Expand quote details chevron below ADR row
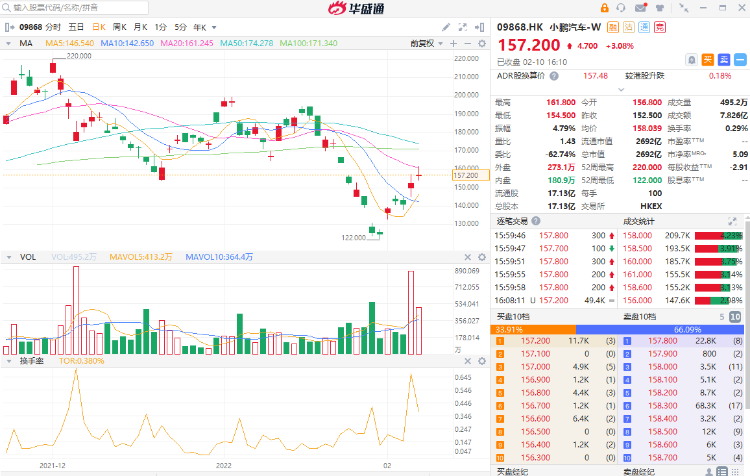The image size is (750, 476). coord(621,89)
